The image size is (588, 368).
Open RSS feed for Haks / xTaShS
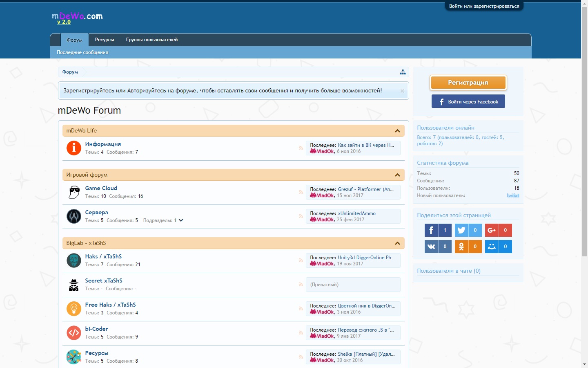301,260
